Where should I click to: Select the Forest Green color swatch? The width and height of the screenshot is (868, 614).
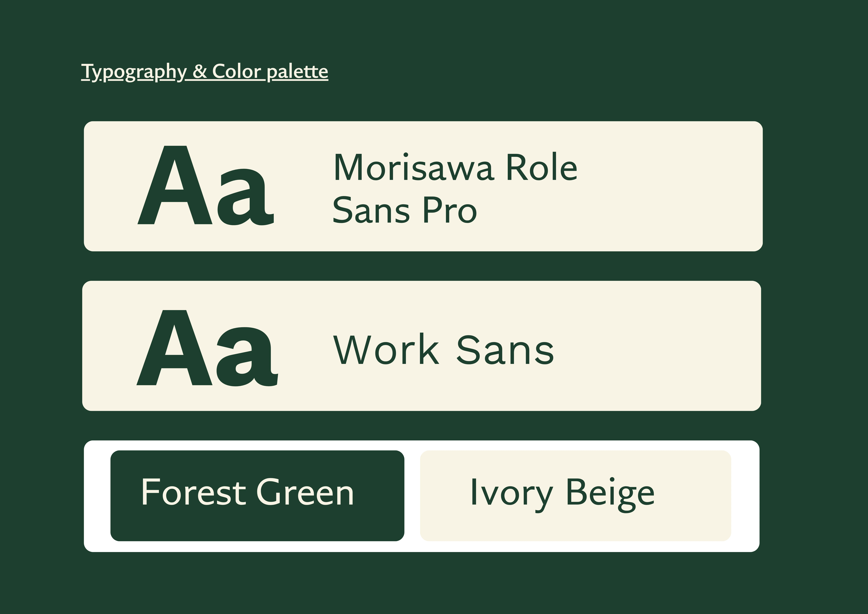[257, 496]
